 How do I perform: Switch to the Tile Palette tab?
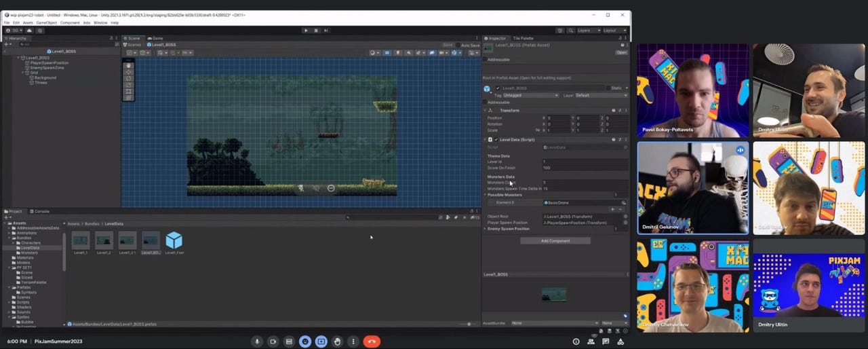pyautogui.click(x=523, y=38)
